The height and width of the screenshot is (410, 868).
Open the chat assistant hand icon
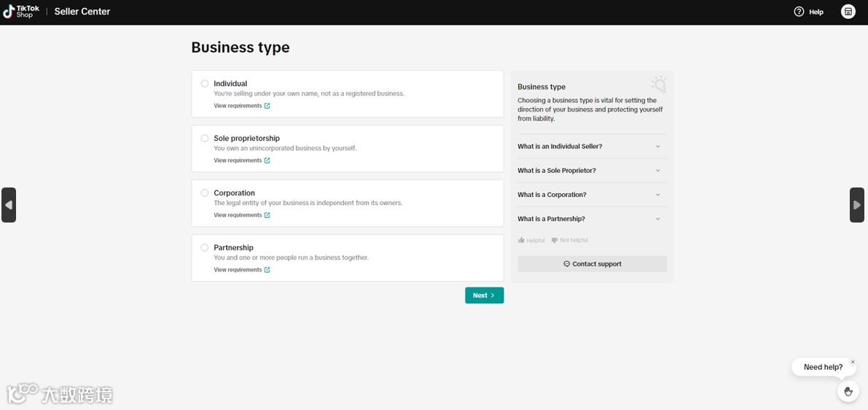coord(848,392)
